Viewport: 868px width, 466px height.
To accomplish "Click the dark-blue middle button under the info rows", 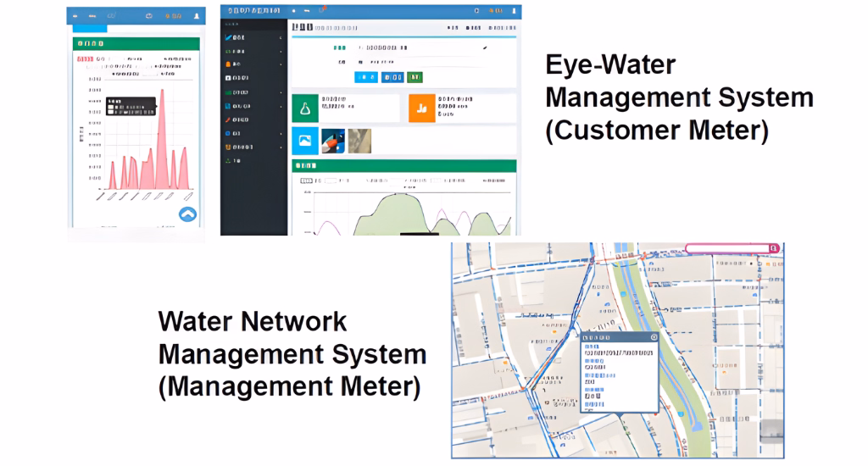I will 392,77.
